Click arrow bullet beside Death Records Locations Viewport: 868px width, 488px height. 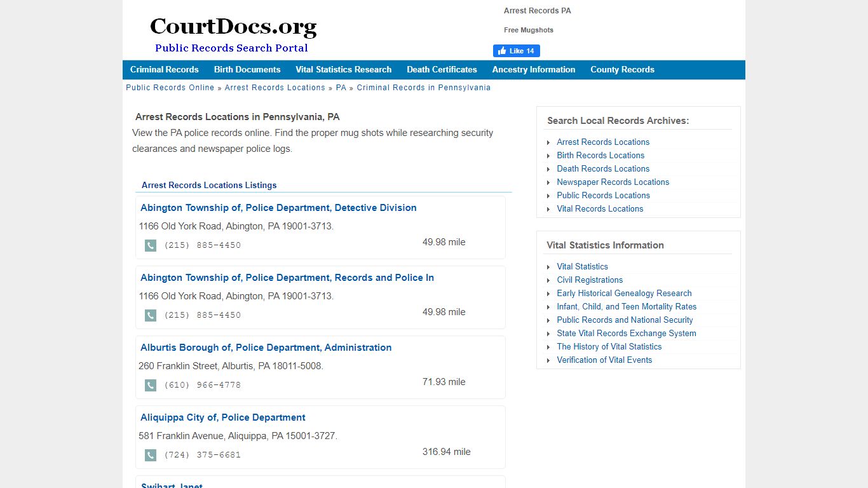pos(548,169)
